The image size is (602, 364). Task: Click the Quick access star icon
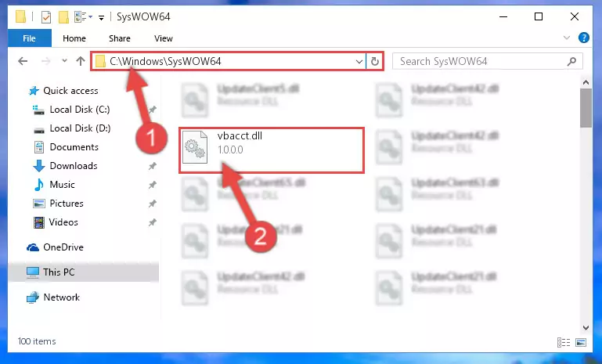[34, 91]
